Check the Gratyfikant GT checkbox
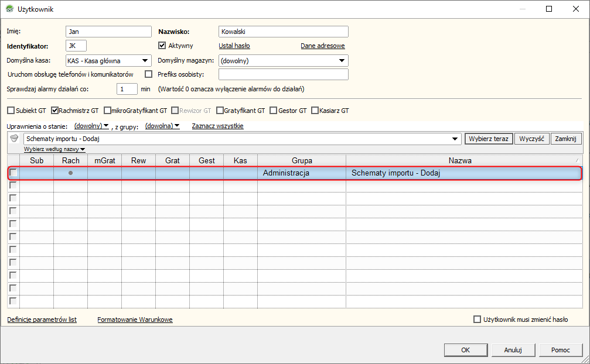 [x=220, y=111]
